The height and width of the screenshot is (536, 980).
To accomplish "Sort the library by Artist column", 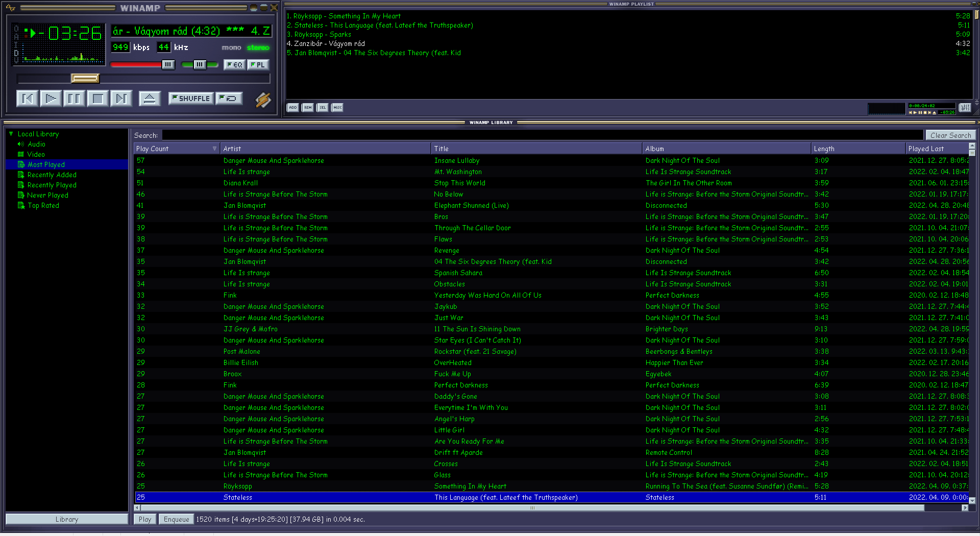I will 326,149.
